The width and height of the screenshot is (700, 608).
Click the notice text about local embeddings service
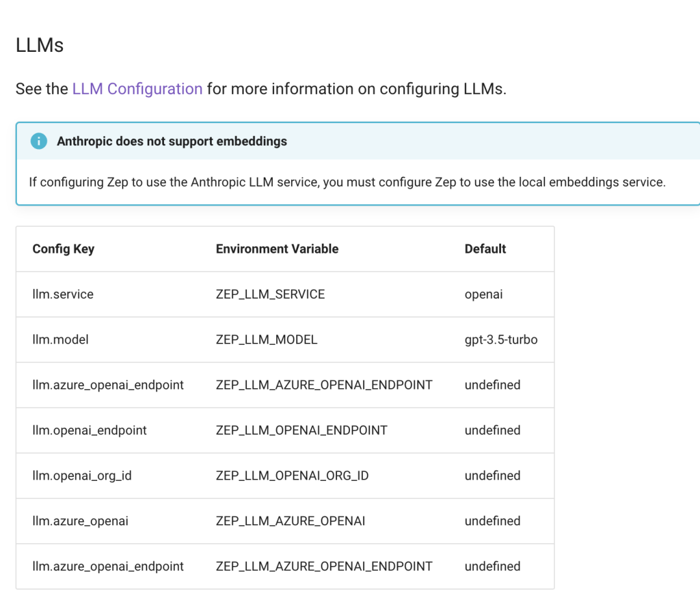347,182
